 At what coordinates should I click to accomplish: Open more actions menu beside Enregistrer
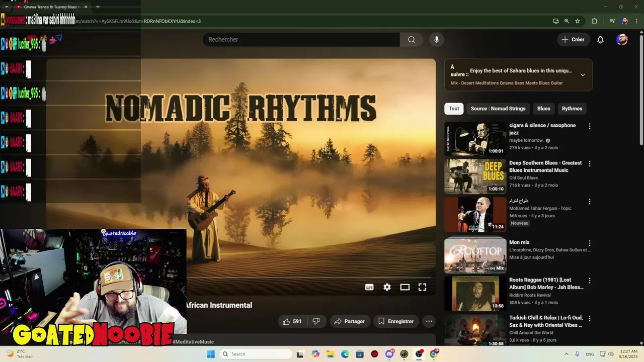pos(429,321)
